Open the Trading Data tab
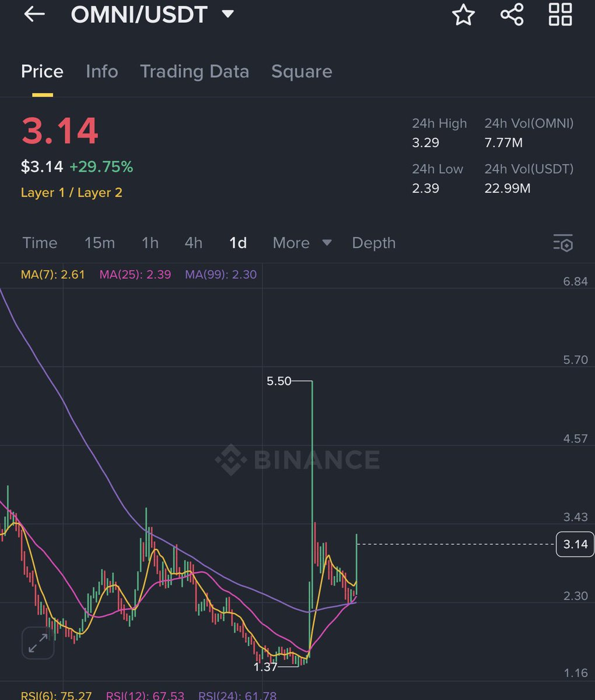 click(194, 71)
